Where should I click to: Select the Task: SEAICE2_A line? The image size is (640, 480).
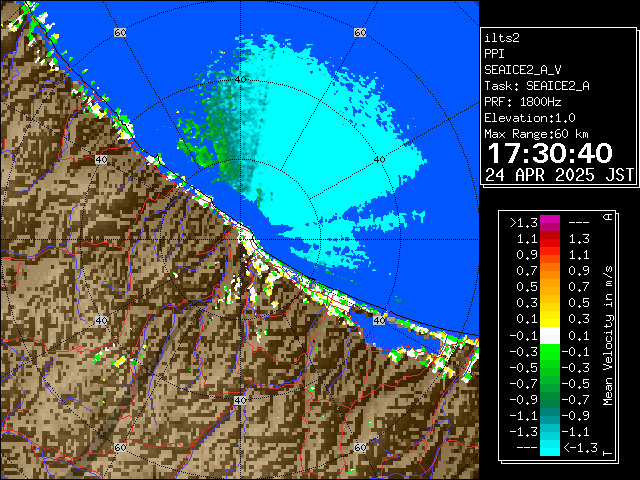point(537,86)
